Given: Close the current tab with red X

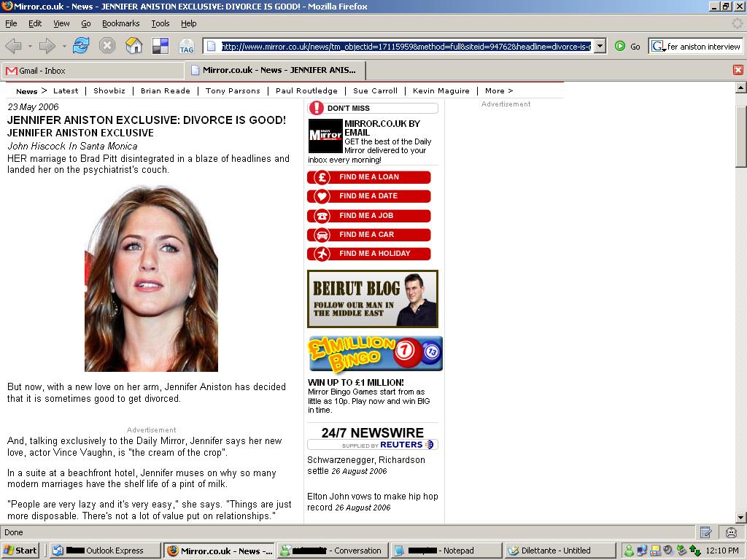Looking at the screenshot, I should (x=738, y=70).
